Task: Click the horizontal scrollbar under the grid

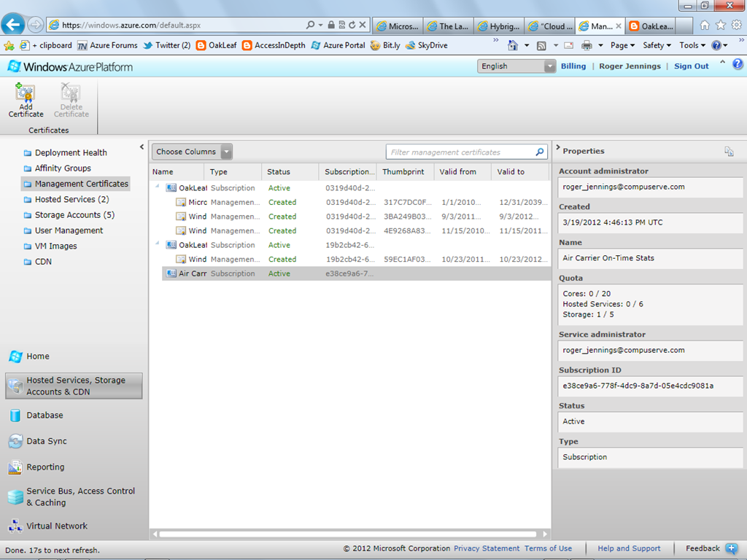Action: [x=350, y=534]
